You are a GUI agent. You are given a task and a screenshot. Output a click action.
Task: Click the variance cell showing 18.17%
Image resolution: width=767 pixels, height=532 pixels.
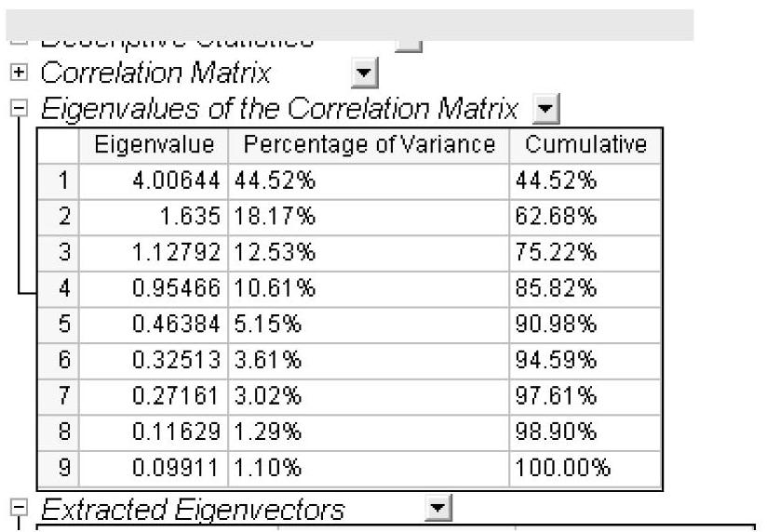point(369,217)
